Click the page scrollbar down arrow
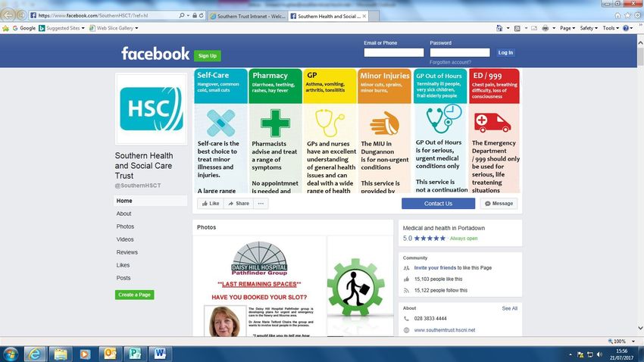The width and height of the screenshot is (644, 362). click(640, 328)
